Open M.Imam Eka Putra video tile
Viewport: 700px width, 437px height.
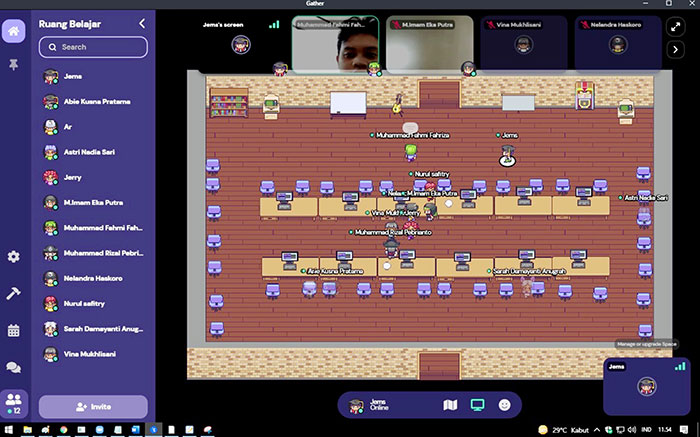429,44
